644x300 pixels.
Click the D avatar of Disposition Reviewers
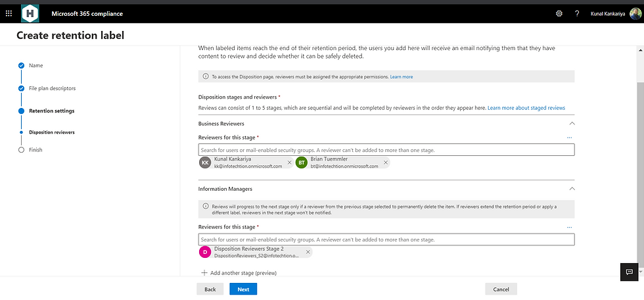205,252
